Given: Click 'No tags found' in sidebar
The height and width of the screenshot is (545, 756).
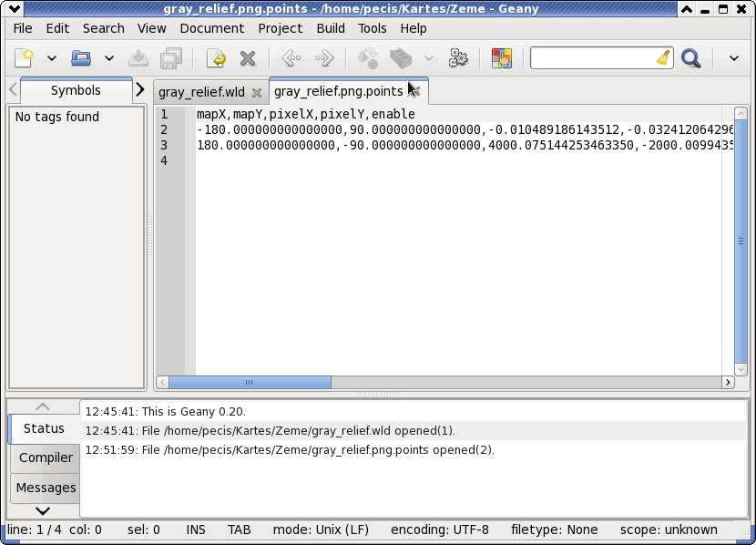Looking at the screenshot, I should [56, 117].
